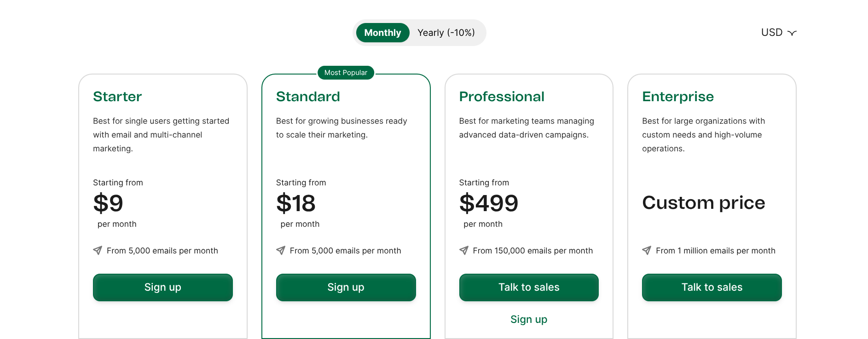Select the Starter plan heading
868x339 pixels.
coord(117,97)
